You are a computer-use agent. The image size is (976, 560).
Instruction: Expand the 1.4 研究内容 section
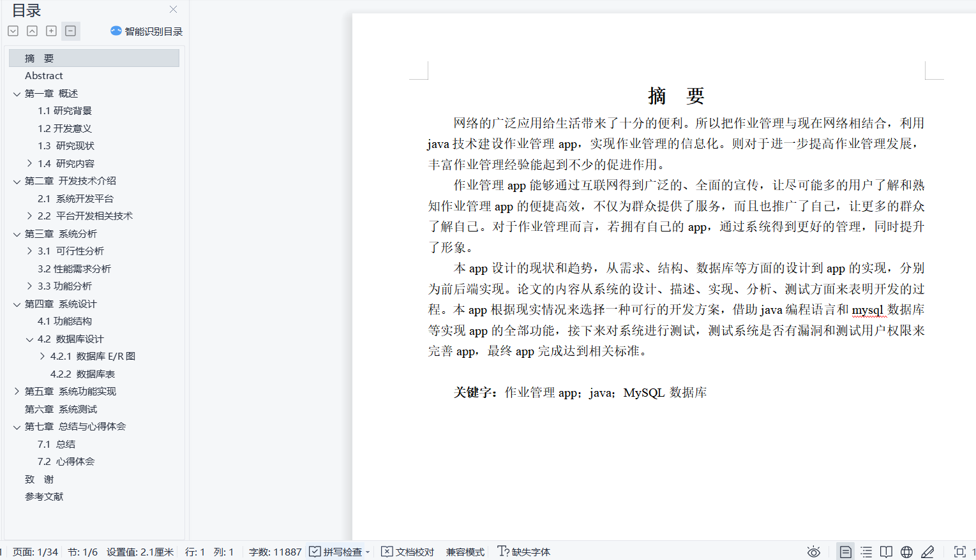28,163
